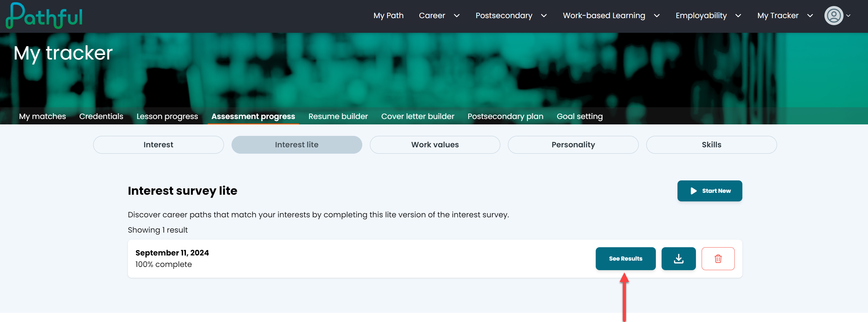The image size is (868, 322).
Task: Click the Showing 1 result text
Action: (158, 230)
